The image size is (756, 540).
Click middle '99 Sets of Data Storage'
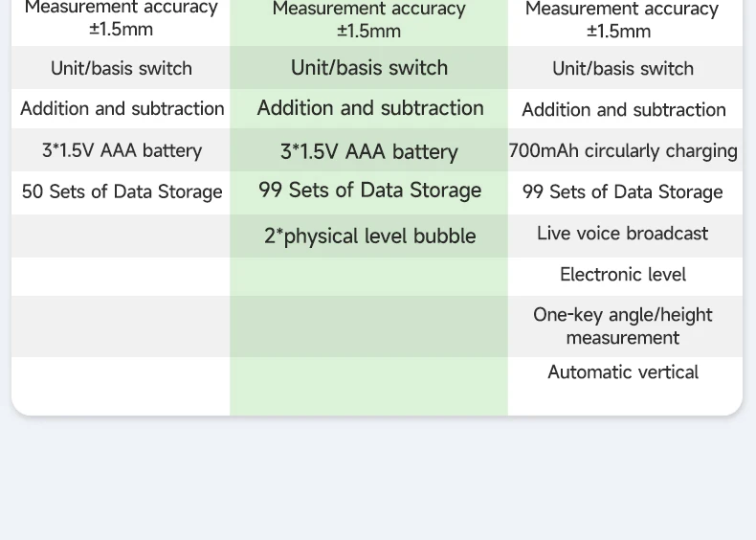pyautogui.click(x=369, y=191)
